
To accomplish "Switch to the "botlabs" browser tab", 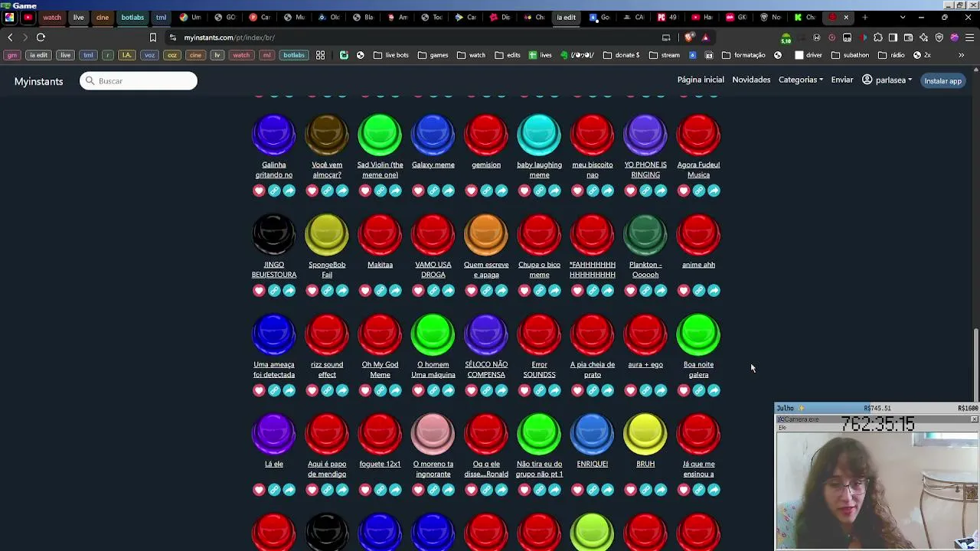I will (x=132, y=17).
